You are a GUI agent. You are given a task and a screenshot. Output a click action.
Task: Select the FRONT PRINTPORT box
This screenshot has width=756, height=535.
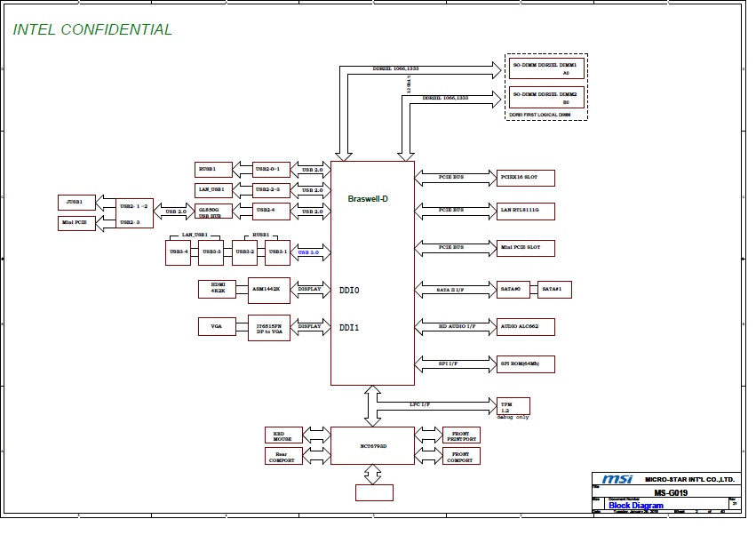click(x=461, y=435)
